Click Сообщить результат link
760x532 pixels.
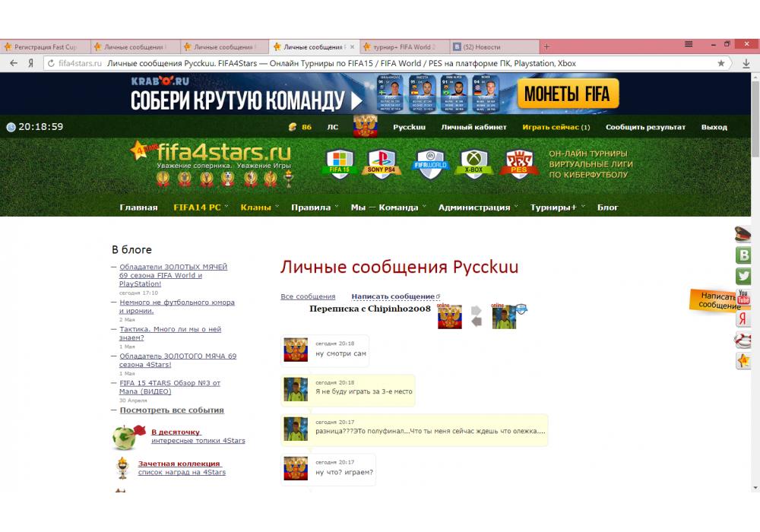645,127
